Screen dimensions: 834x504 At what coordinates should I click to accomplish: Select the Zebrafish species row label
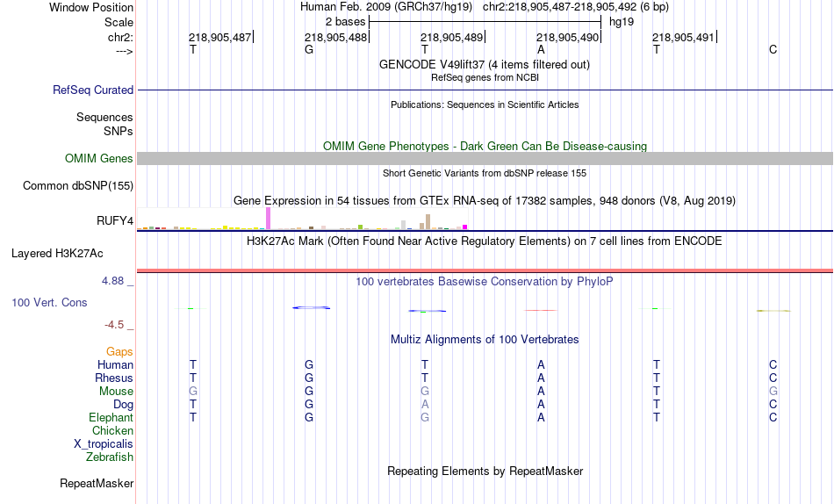(x=110, y=457)
